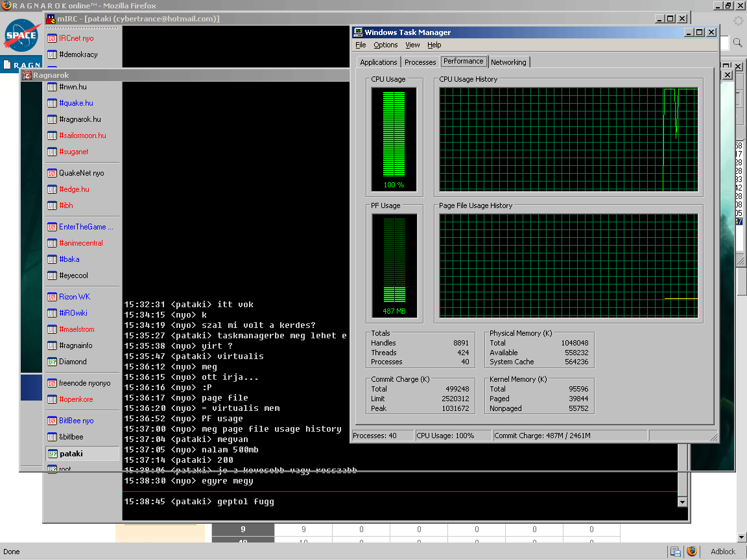Click the status text 'Commit Charge: 487M / 2461M'
This screenshot has width=747, height=560.
pyautogui.click(x=543, y=436)
